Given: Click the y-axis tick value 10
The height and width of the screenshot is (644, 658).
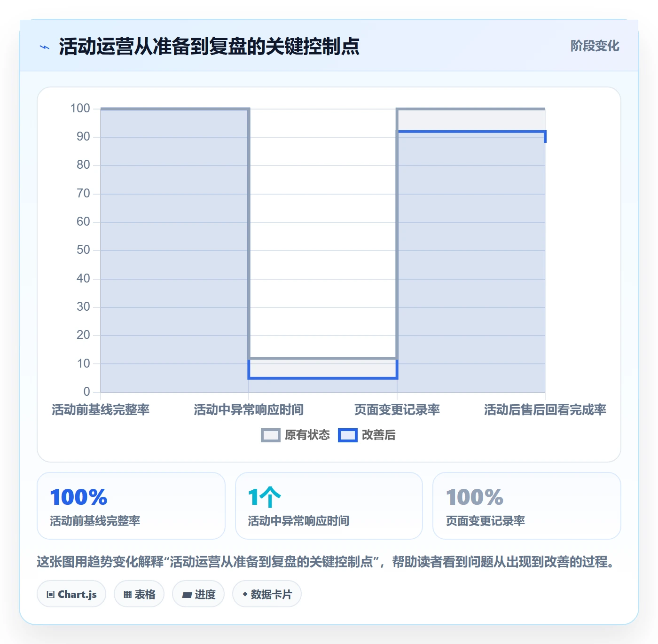Looking at the screenshot, I should (x=83, y=363).
